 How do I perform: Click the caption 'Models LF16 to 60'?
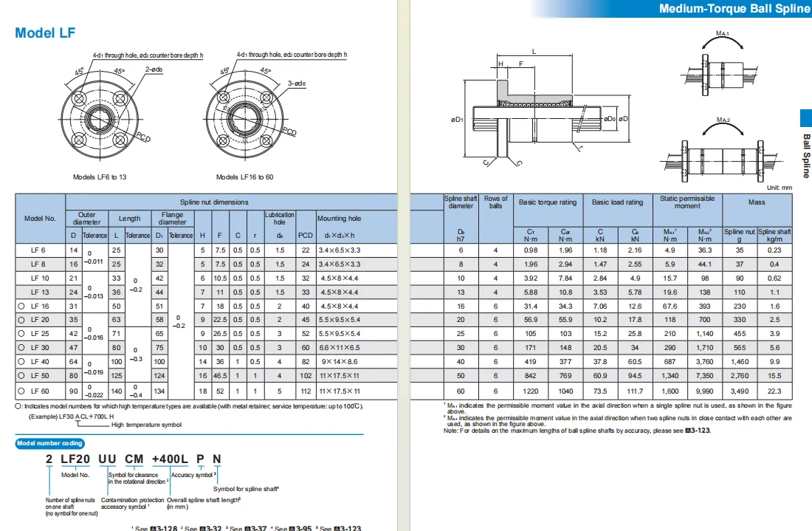pos(244,177)
